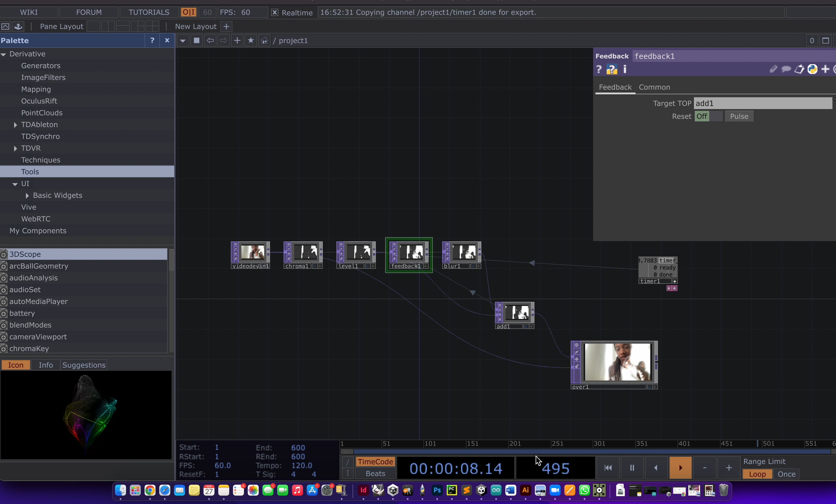Click Target TOP field add1
The width and height of the screenshot is (836, 504).
point(763,103)
